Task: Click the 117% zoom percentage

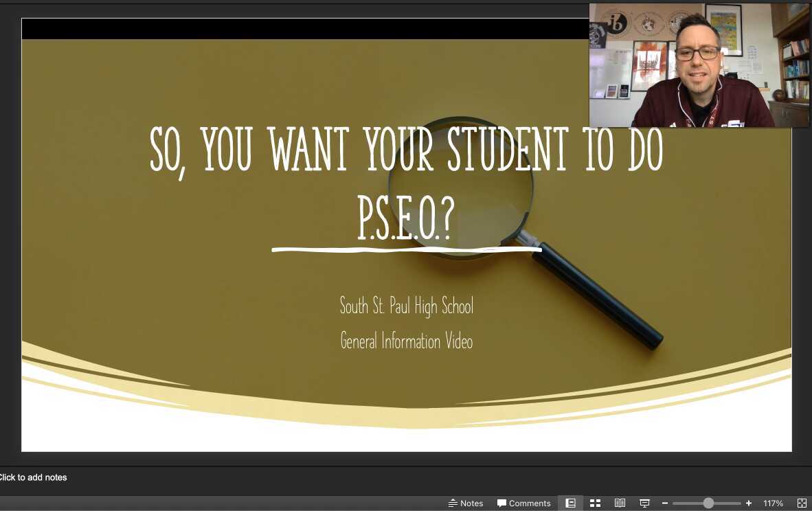Action: (773, 503)
